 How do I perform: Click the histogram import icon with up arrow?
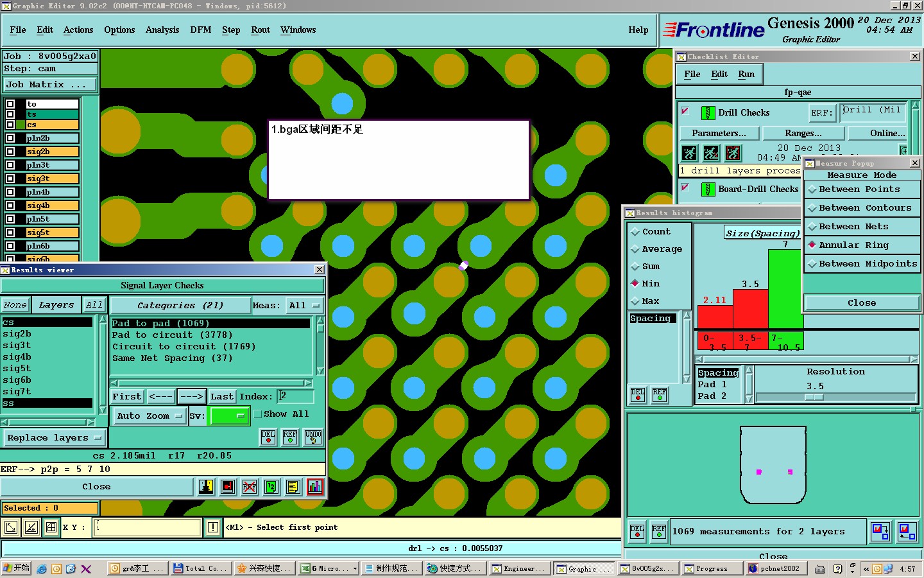coord(907,531)
